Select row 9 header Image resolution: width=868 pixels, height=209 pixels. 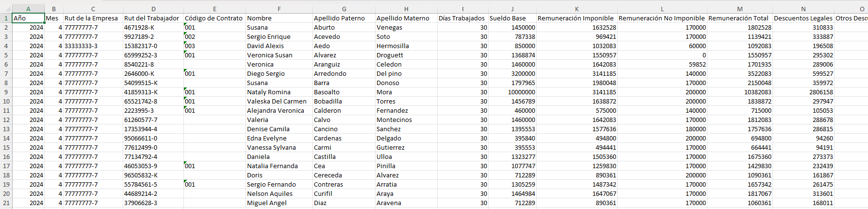(x=6, y=92)
